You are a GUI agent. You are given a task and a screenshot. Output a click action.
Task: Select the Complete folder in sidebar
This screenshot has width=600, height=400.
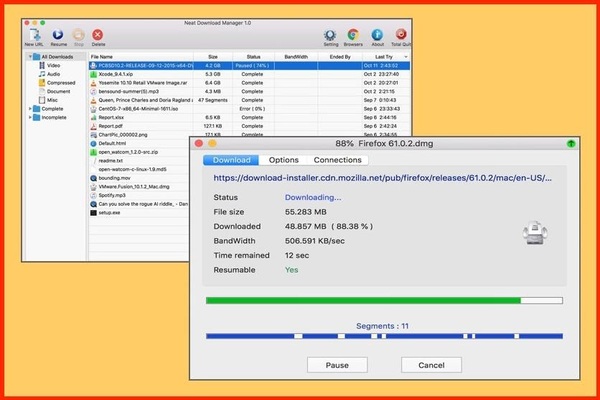pyautogui.click(x=48, y=109)
